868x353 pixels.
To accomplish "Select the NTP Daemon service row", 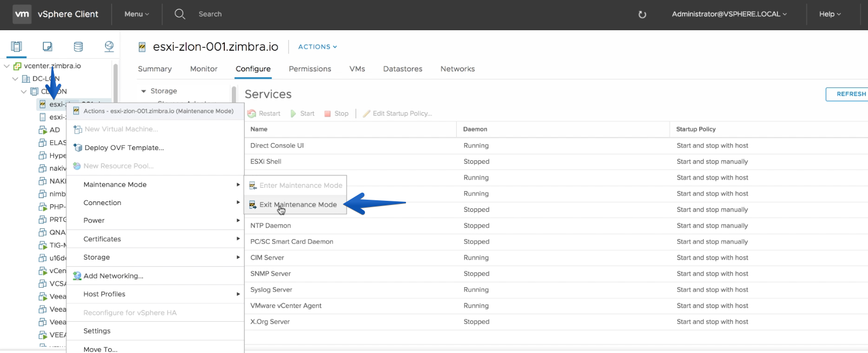I will [x=556, y=226].
